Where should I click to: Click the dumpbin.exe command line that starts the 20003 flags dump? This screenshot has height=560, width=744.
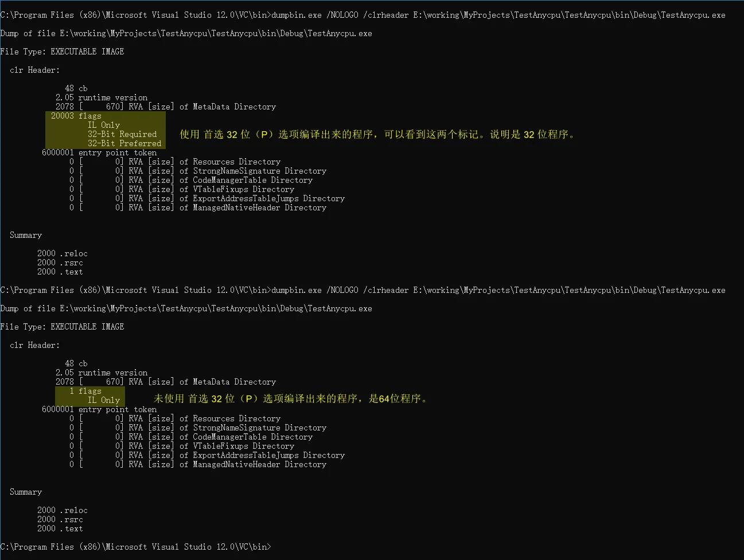[x=363, y=15]
